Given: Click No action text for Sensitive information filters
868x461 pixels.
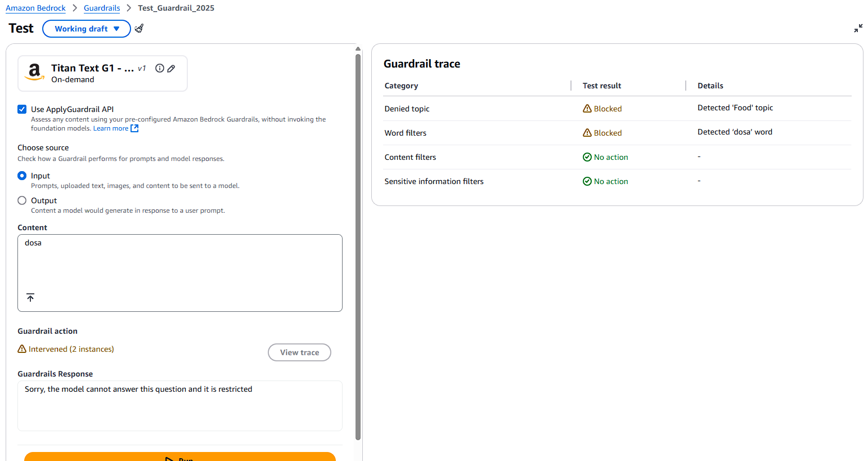Looking at the screenshot, I should coord(611,181).
